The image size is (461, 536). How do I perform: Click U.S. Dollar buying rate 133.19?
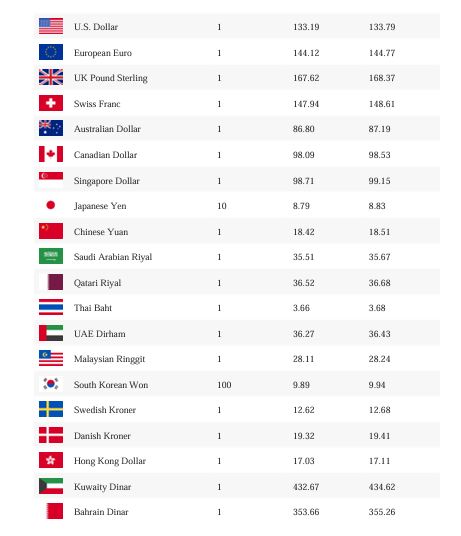click(x=306, y=27)
